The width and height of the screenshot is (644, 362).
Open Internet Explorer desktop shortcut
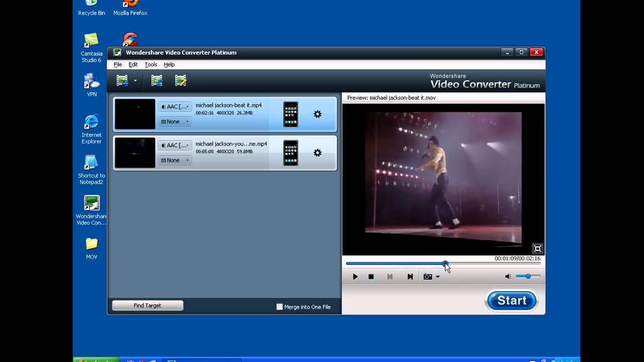(x=92, y=130)
